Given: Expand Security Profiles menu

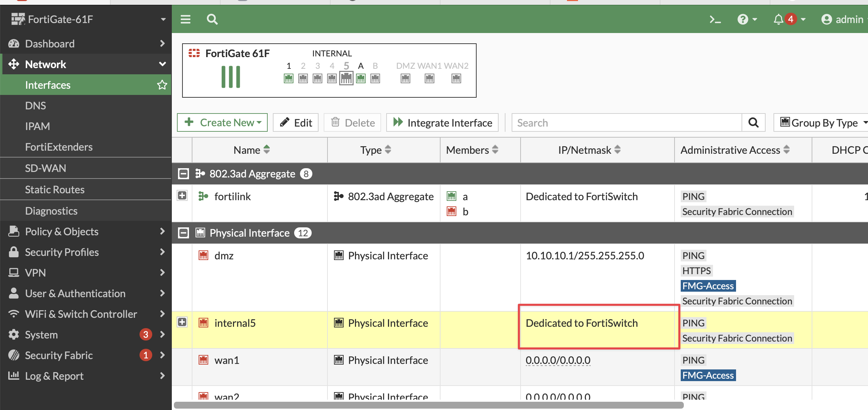Looking at the screenshot, I should point(86,252).
